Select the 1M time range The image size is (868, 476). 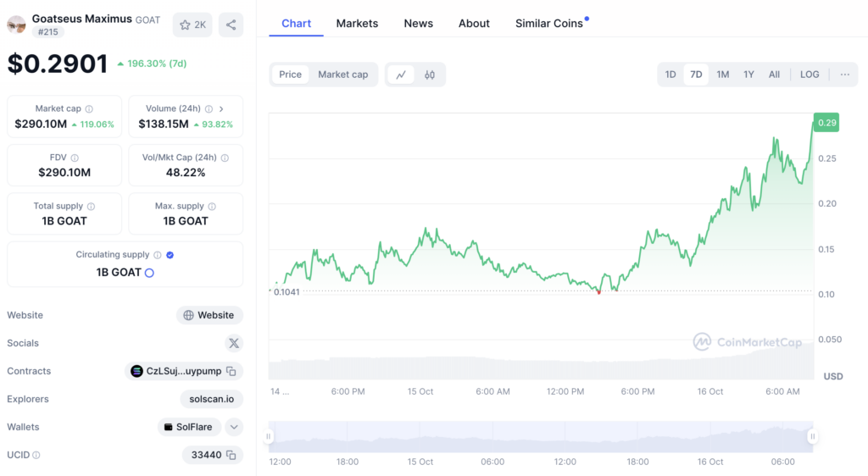(x=722, y=75)
